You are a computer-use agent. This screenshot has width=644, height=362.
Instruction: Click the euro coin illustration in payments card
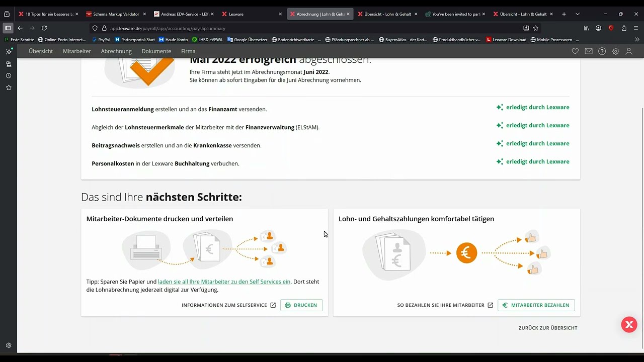[466, 253]
